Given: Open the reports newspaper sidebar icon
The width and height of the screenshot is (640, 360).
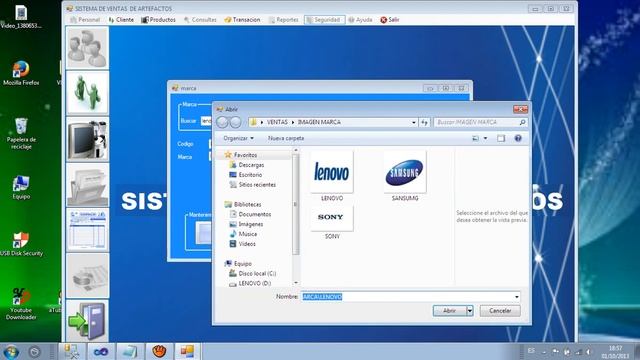Looking at the screenshot, I should (87, 276).
